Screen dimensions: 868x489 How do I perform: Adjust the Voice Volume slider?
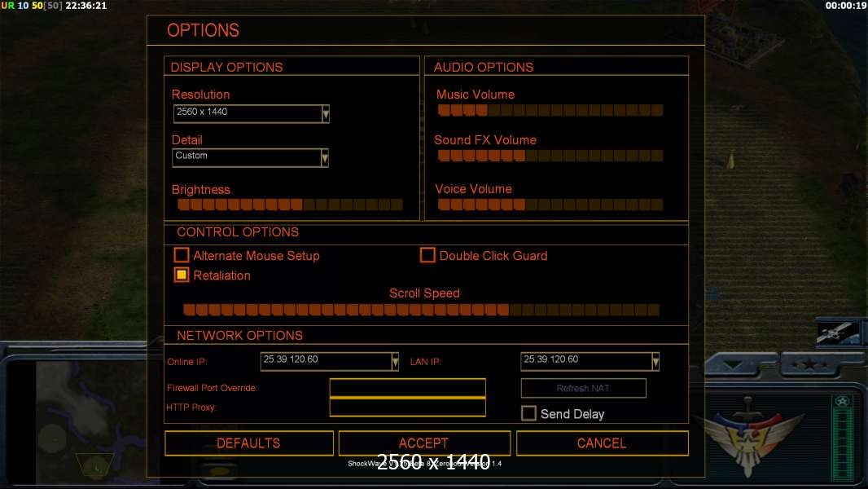550,205
